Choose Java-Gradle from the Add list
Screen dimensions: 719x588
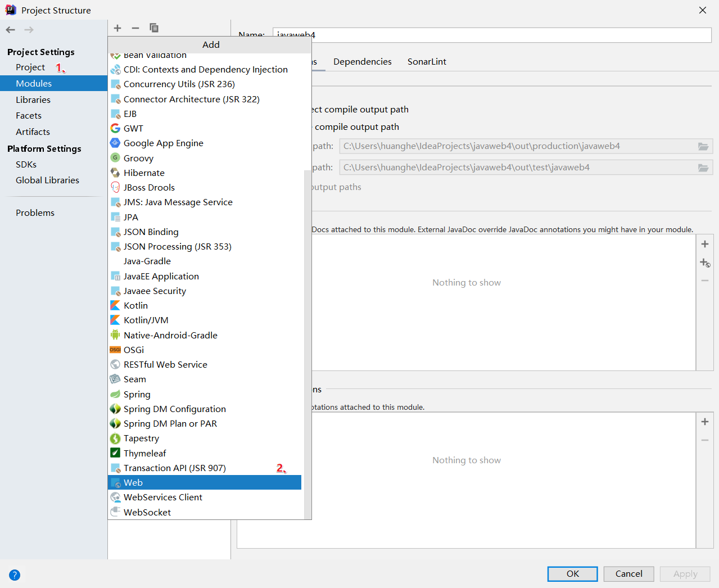[x=205, y=261]
